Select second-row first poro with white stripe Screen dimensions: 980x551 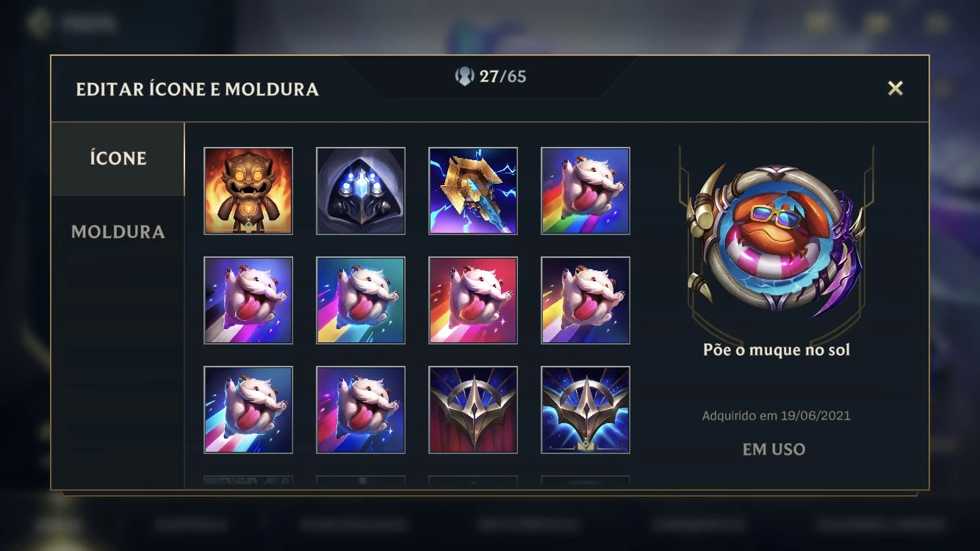point(248,300)
